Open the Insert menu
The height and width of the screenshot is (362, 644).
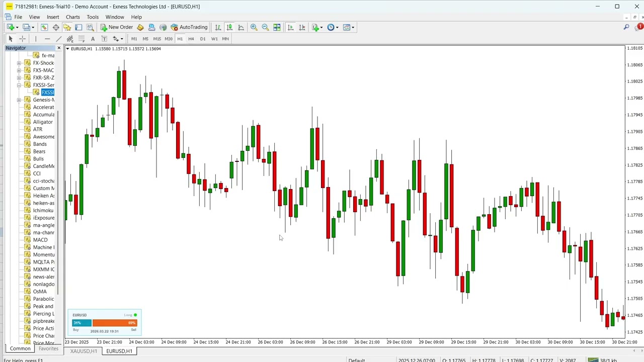click(x=53, y=17)
